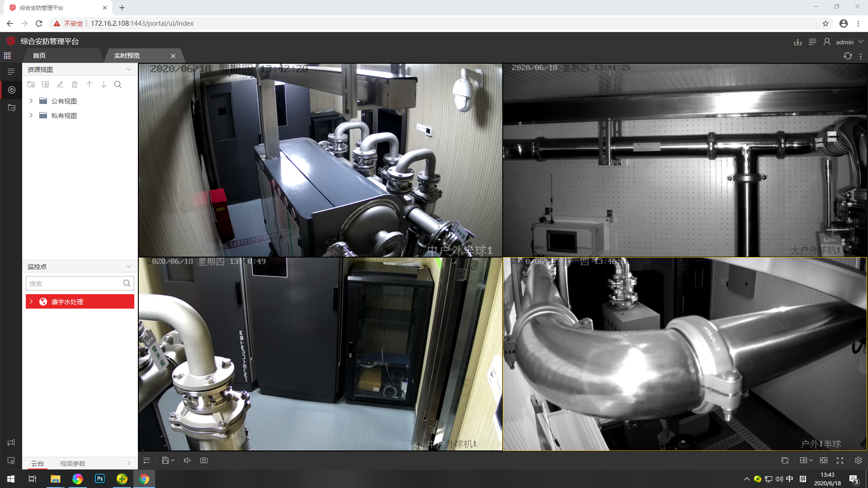Open the admin user menu
Screen dimensions: 868x488
pos(844,42)
